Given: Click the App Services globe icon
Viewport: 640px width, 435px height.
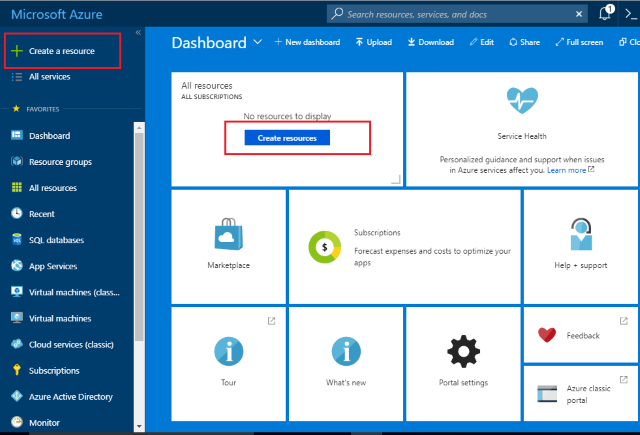Looking at the screenshot, I should [x=17, y=266].
